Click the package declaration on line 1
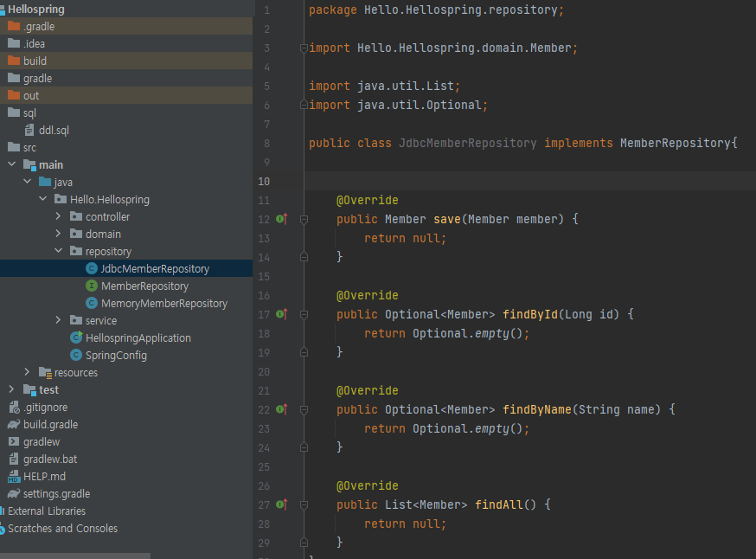756x559 pixels. [x=436, y=10]
